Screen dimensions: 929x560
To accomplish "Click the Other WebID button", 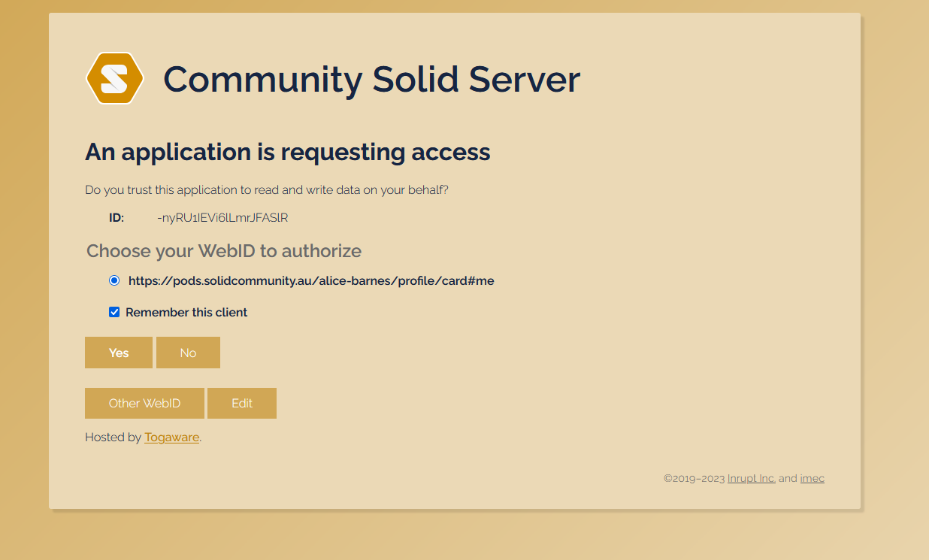I will tap(144, 403).
